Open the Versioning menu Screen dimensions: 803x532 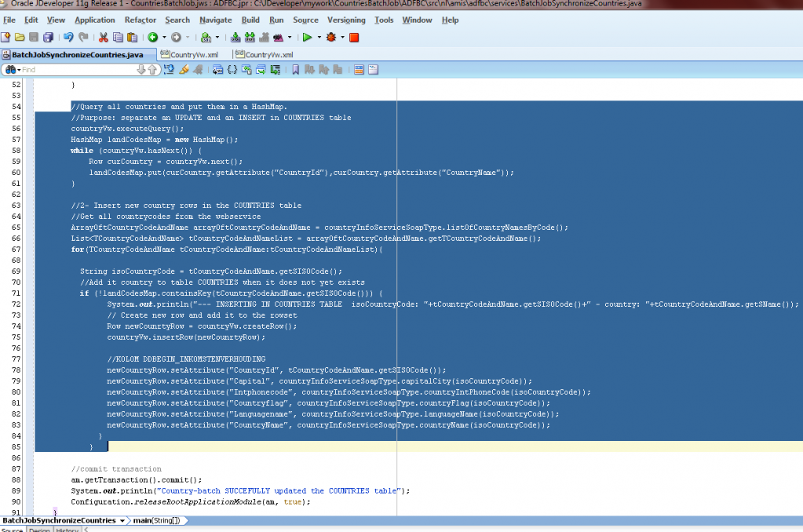click(346, 20)
